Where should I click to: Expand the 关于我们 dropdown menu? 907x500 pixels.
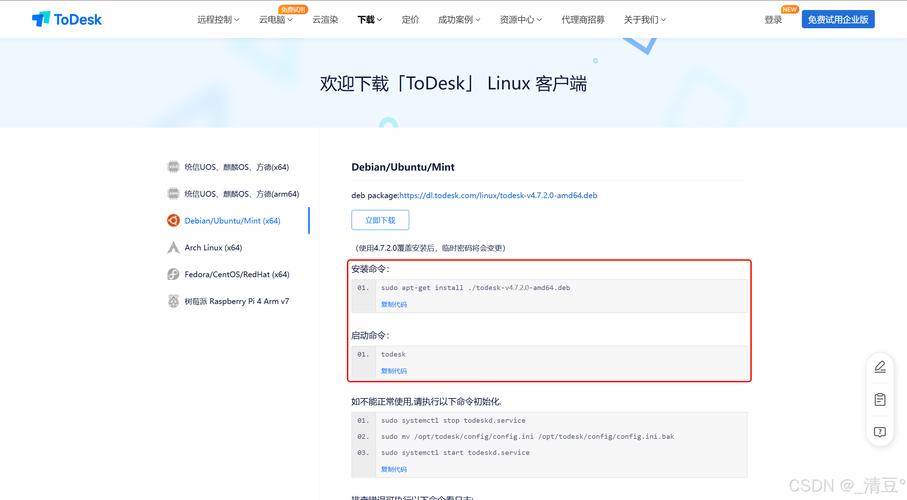644,20
